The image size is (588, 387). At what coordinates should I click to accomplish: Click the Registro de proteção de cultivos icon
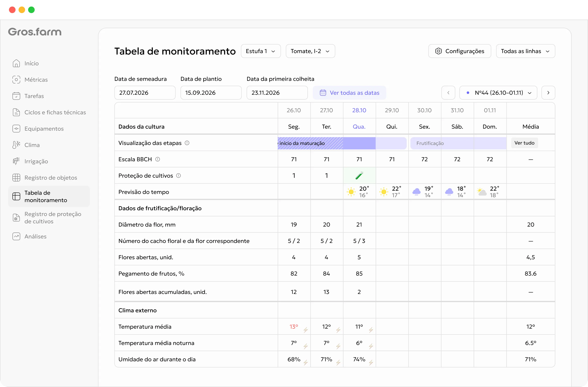[16, 218]
